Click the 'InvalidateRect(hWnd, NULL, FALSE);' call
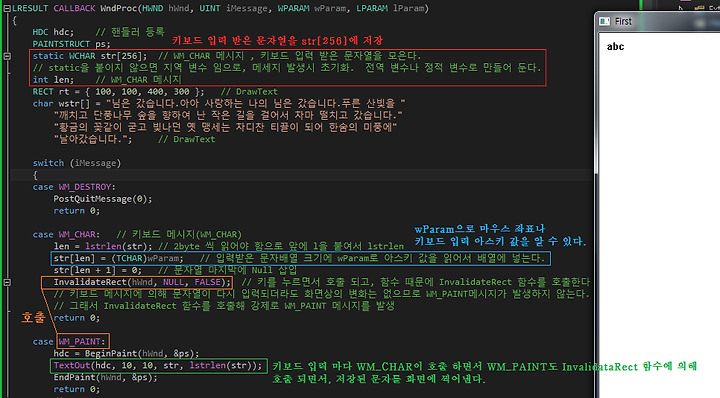720x398 pixels. (x=142, y=282)
